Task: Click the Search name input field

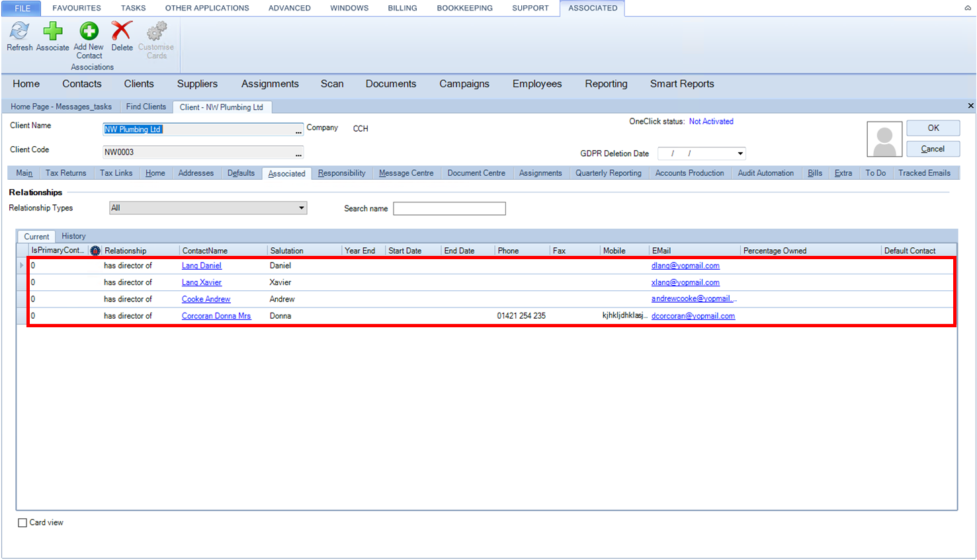Action: [x=449, y=209]
